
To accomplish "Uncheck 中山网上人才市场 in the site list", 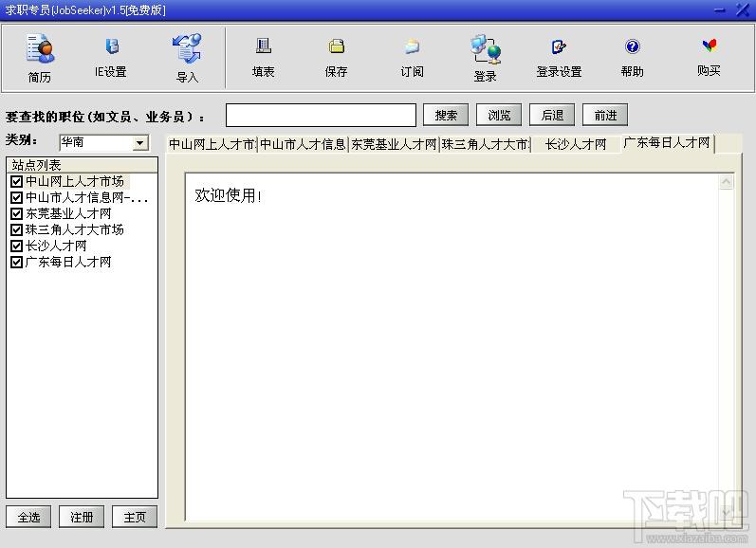I will [x=16, y=182].
